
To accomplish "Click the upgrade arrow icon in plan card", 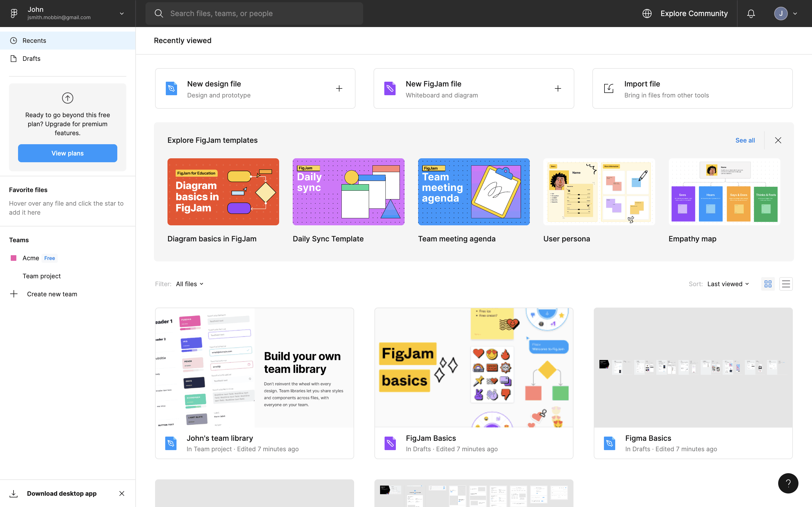I will [x=67, y=98].
